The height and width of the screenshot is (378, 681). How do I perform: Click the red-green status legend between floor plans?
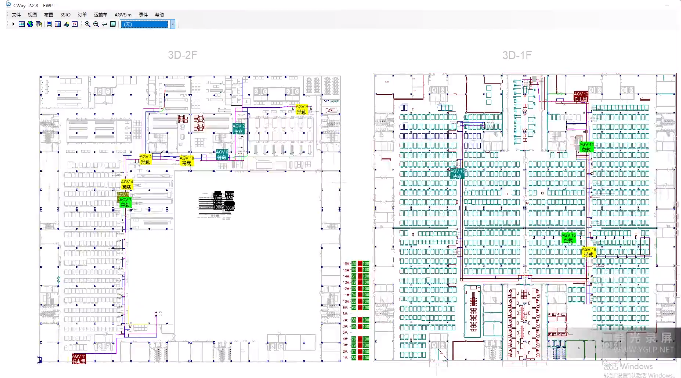pos(357,310)
